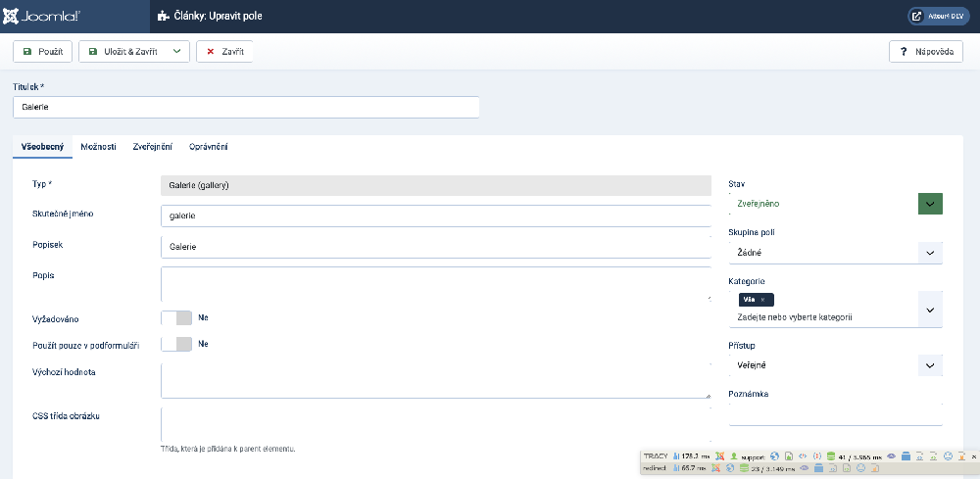Click the Joomla! logo in header

click(x=47, y=17)
